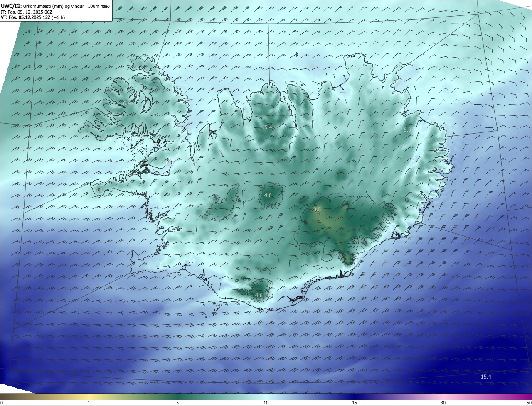Click the "15.4" value over the ocean
The height and width of the screenshot is (406, 532).
pos(486,377)
